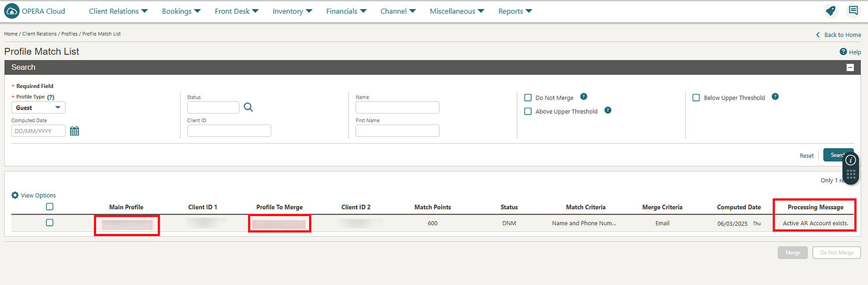Image resolution: width=868 pixels, height=285 pixels.
Task: Collapse the Search panel
Action: click(850, 67)
